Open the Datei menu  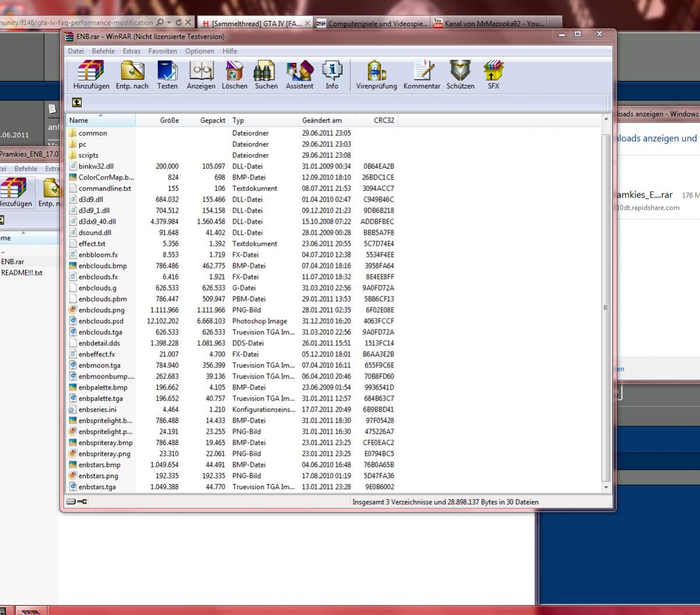[x=76, y=51]
